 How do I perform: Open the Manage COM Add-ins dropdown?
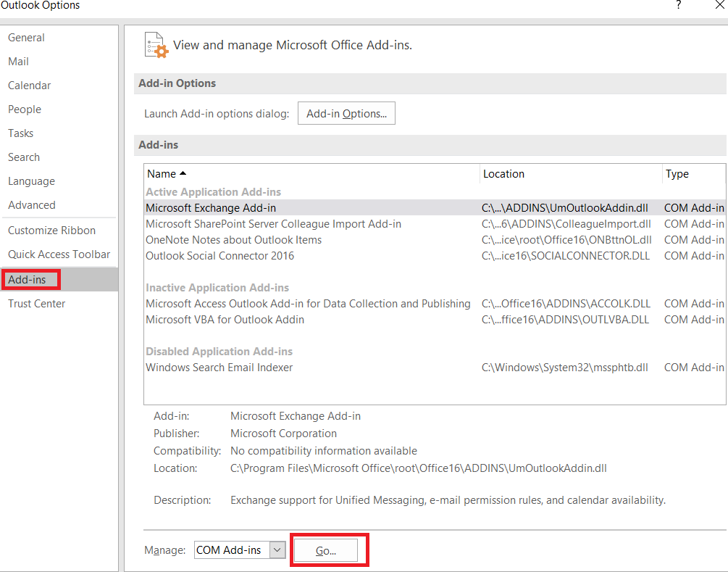click(x=277, y=550)
